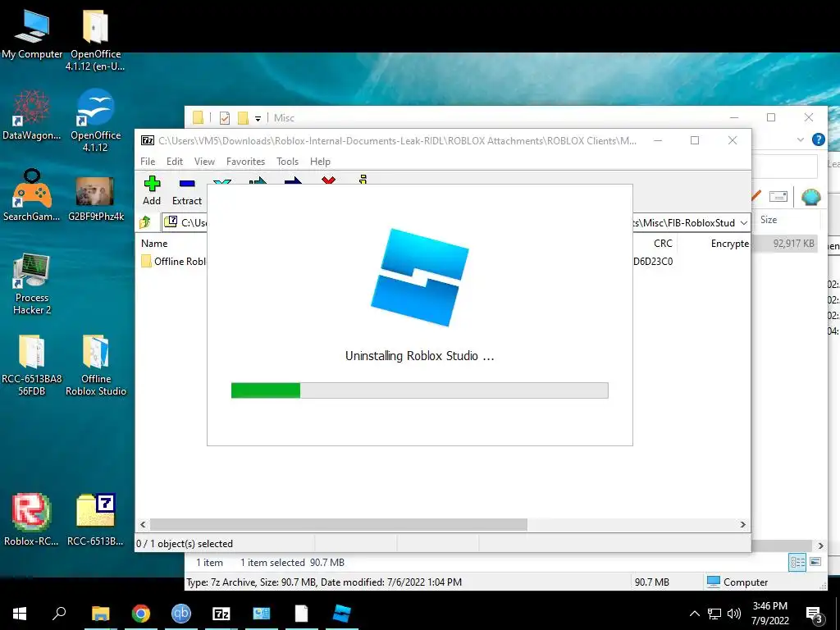
Task: Click the 7-Zip horizontal scrollbar thumb
Action: (x=339, y=524)
